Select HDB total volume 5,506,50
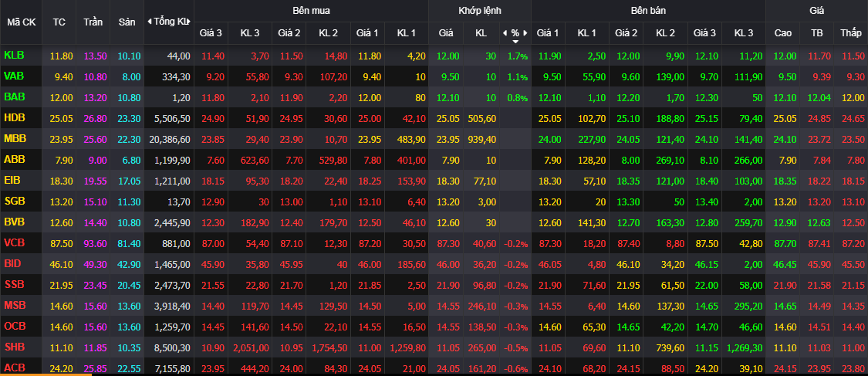Image resolution: width=868 pixels, height=376 pixels. coord(172,118)
